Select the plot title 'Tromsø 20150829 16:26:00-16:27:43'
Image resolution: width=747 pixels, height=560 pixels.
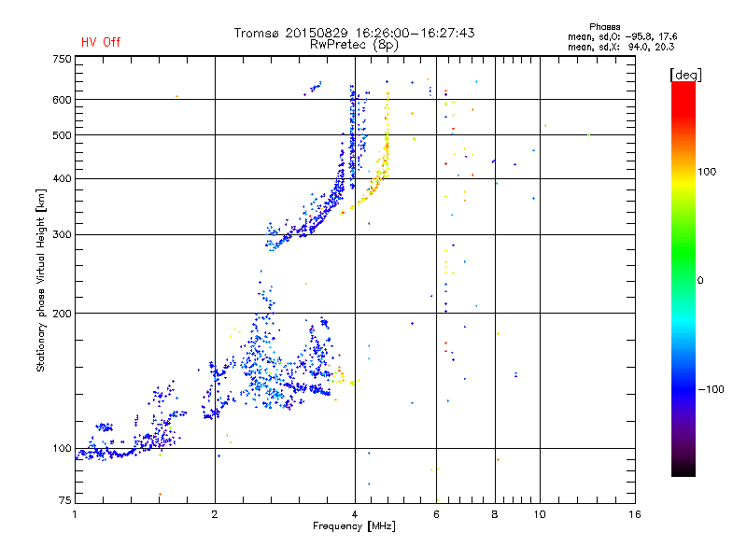pyautogui.click(x=354, y=33)
